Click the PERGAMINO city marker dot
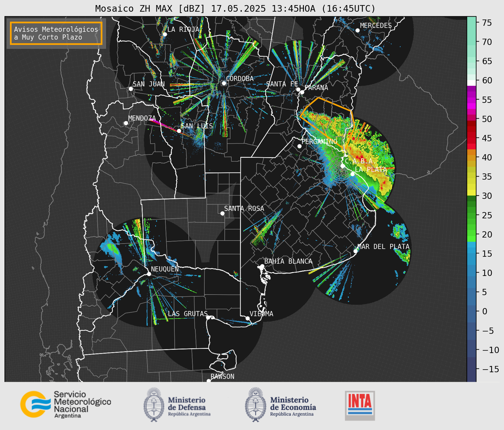 [299, 146]
